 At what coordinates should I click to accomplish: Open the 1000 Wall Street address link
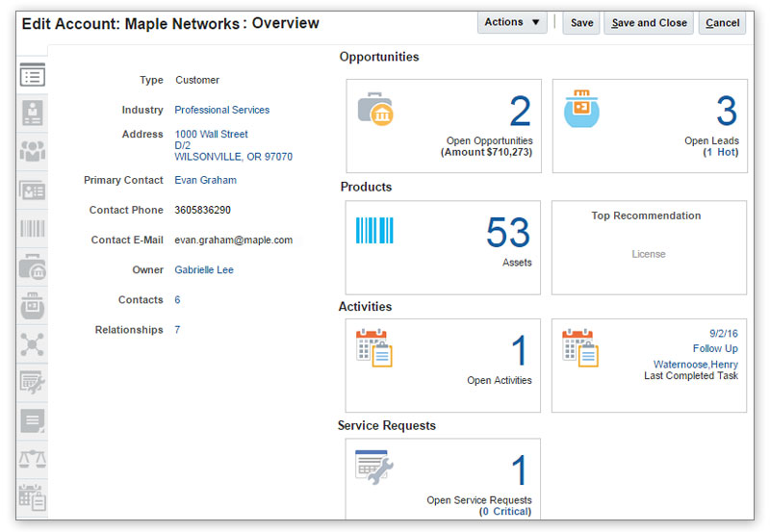pos(211,135)
